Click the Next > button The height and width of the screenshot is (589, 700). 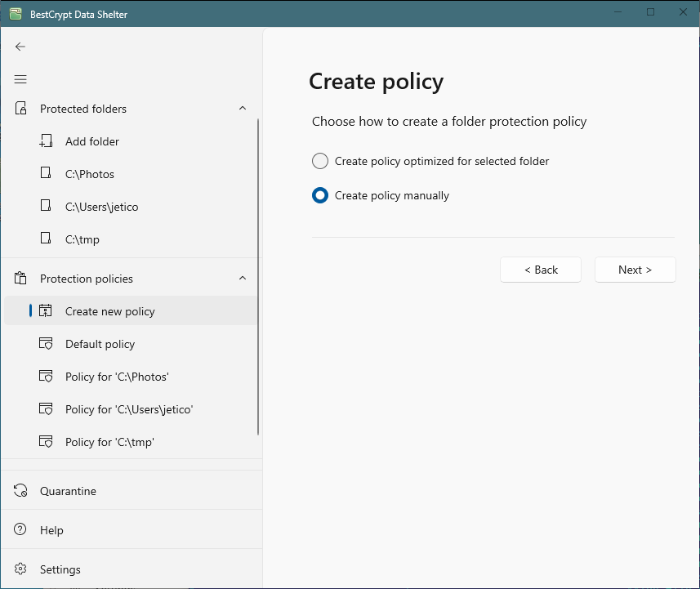pyautogui.click(x=635, y=270)
